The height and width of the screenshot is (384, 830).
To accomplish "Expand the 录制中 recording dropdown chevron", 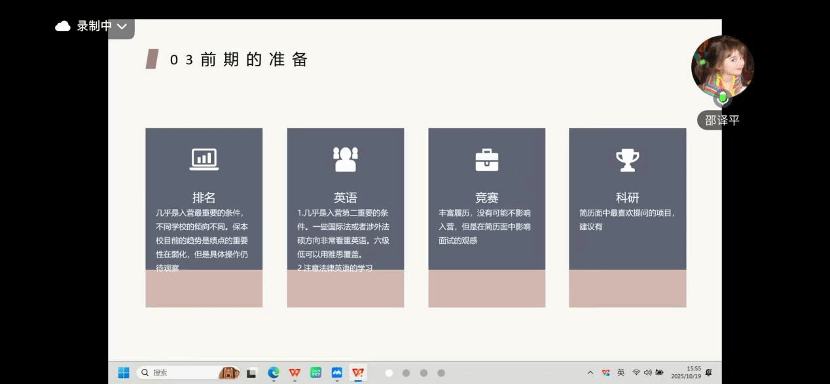I will 122,26.
